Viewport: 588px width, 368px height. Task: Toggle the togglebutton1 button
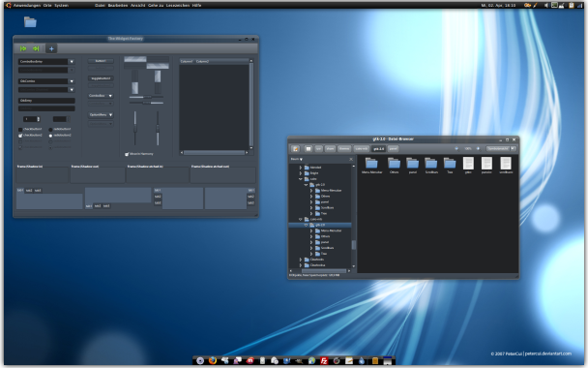[x=101, y=78]
